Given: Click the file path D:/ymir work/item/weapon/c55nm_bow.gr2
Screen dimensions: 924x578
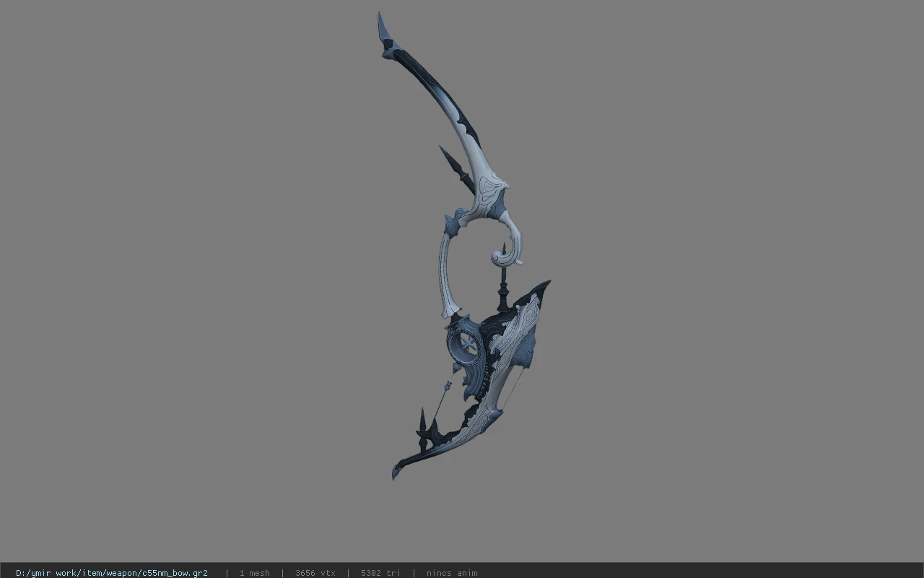Looking at the screenshot, I should [112, 573].
